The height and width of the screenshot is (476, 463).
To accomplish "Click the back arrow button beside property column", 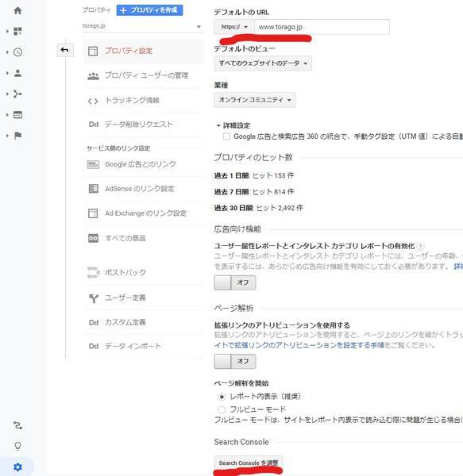I will pyautogui.click(x=64, y=50).
